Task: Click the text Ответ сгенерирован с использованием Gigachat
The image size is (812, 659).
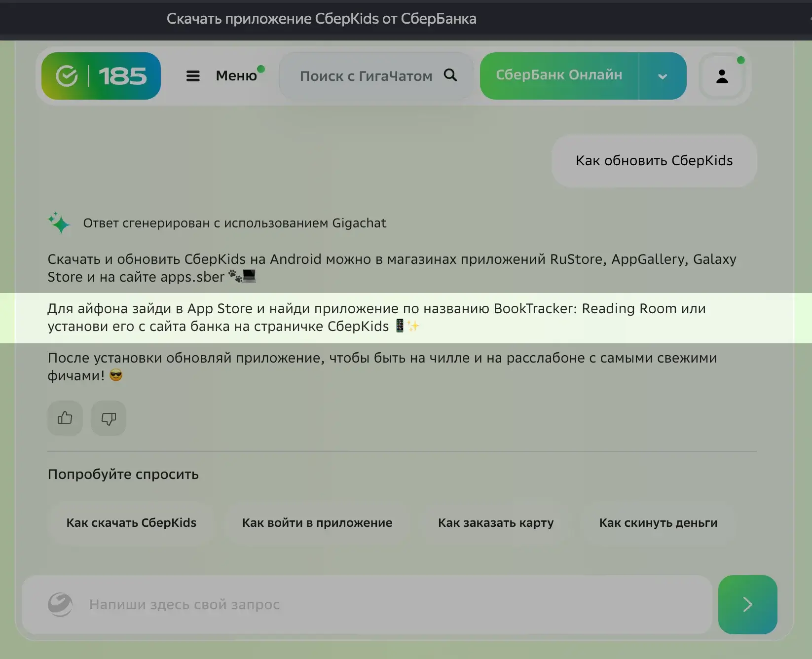Action: pos(235,223)
